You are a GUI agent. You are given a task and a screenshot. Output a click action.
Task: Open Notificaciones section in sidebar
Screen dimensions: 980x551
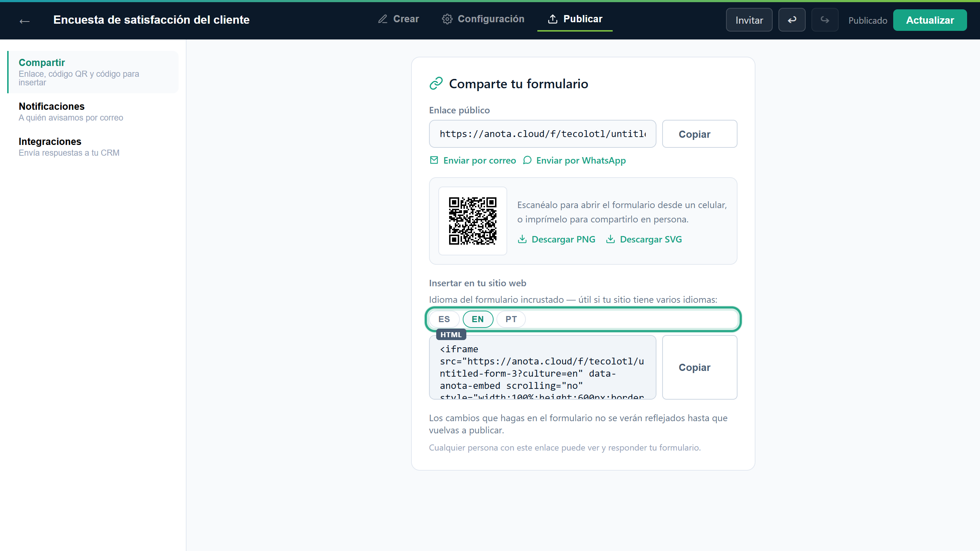point(93,112)
